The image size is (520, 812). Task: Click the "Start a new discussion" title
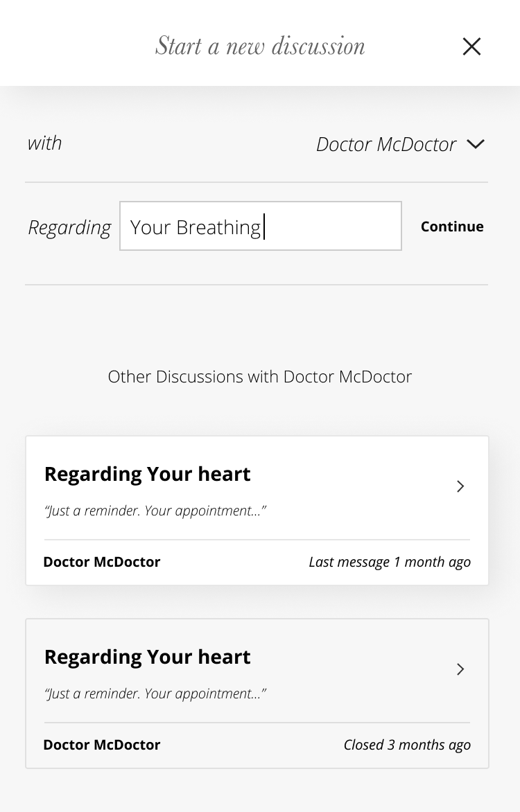tap(260, 46)
